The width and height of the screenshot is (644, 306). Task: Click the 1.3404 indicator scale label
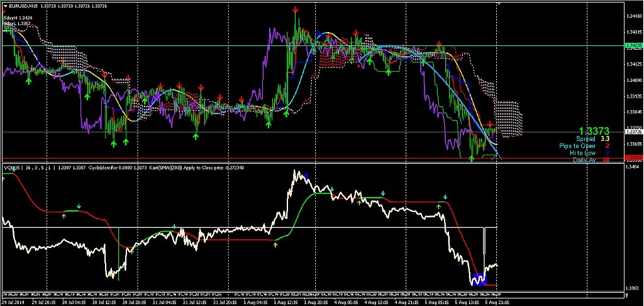point(633,167)
